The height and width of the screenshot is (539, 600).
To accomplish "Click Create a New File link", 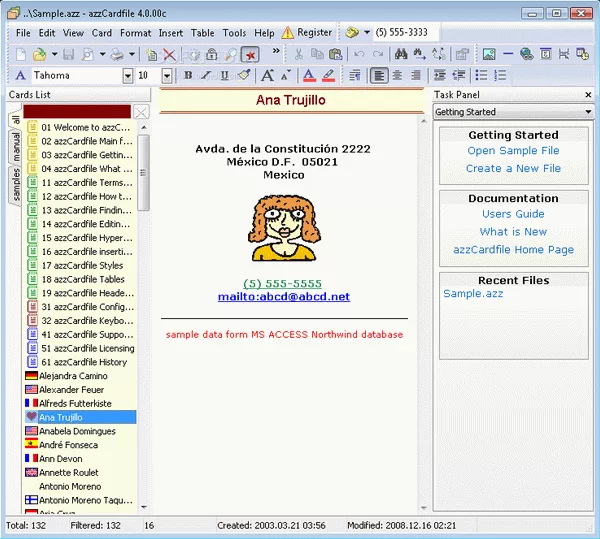I will (513, 168).
